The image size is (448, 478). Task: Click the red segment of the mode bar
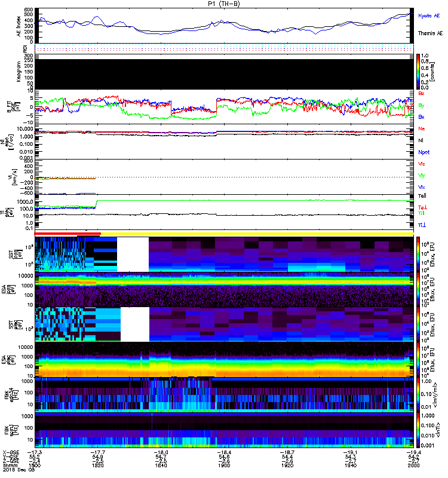(67, 234)
